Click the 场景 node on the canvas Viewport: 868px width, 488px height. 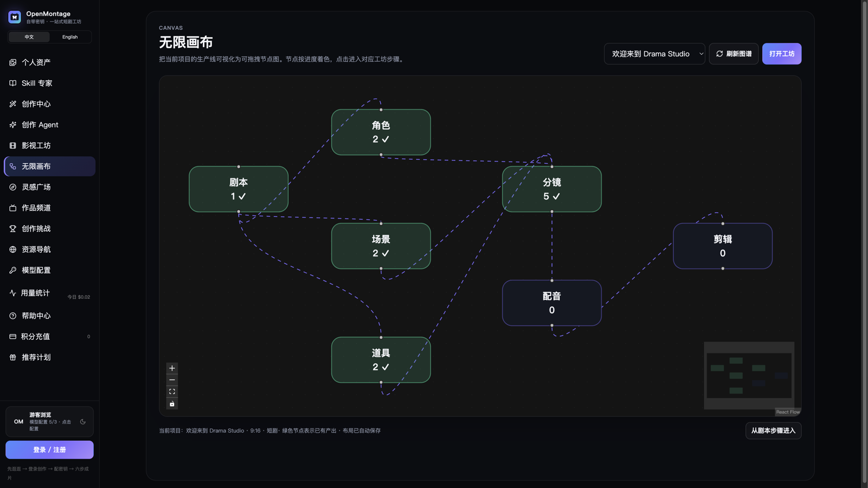tap(381, 246)
